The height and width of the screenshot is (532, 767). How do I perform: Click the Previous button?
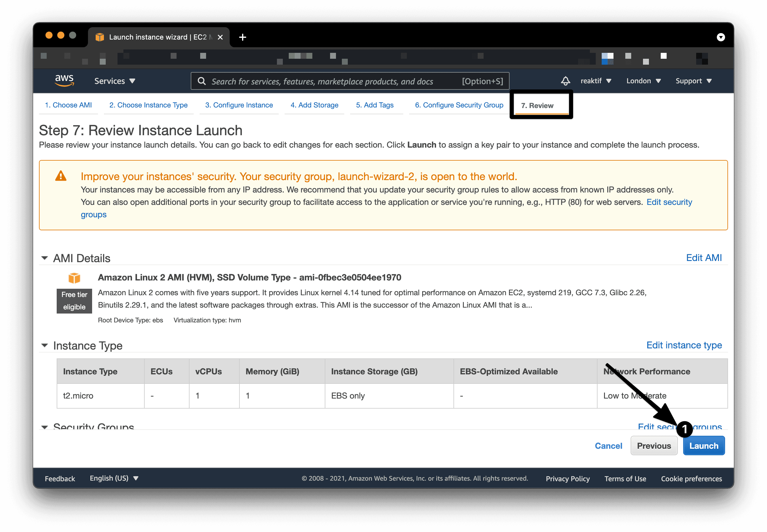tap(654, 446)
